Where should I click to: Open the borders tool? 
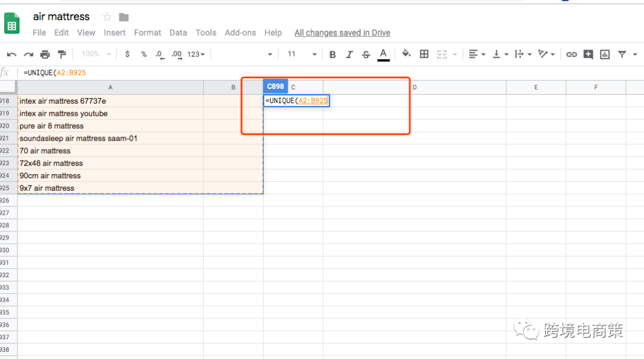(424, 54)
